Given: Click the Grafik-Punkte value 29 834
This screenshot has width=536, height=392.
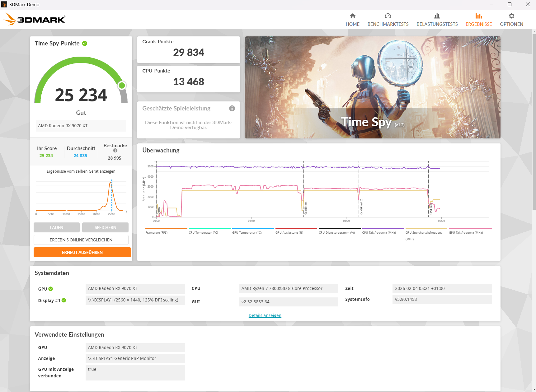Looking at the screenshot, I should 189,52.
